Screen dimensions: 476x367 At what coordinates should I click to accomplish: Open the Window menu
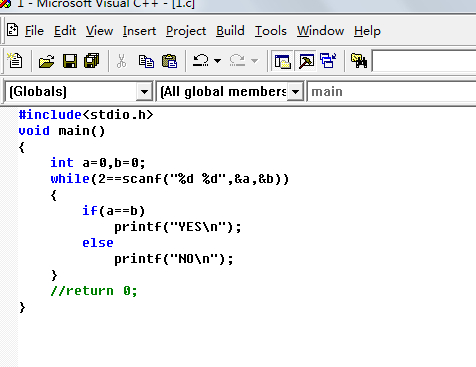coord(320,31)
